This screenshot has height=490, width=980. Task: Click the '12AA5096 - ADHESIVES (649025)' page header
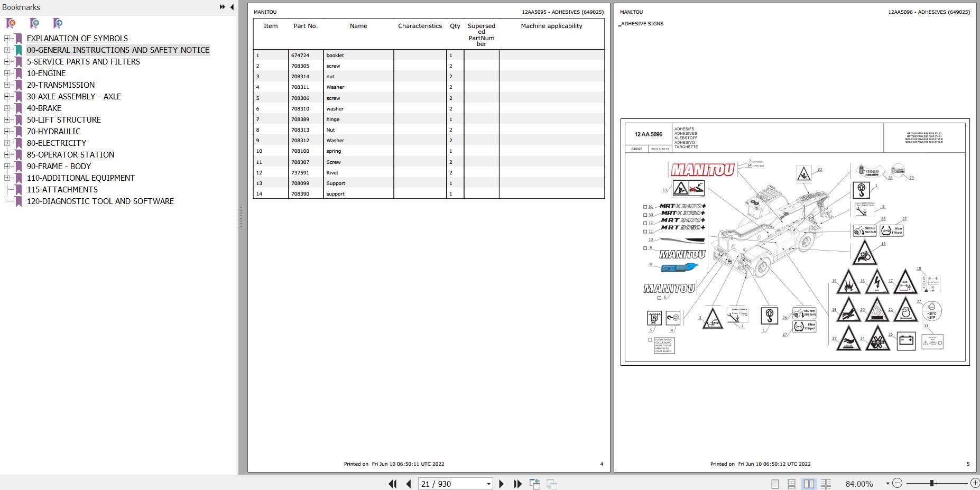[x=929, y=12]
